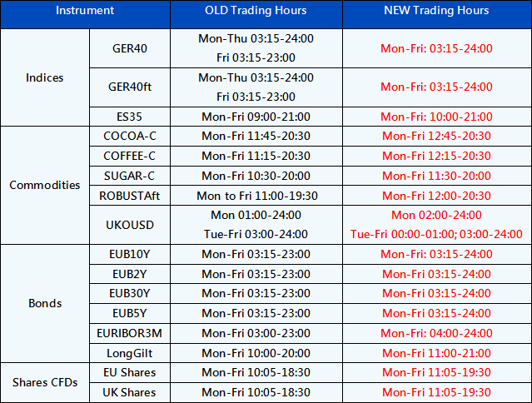Click the Instrument column header
The height and width of the screenshot is (403, 532).
tap(84, 11)
